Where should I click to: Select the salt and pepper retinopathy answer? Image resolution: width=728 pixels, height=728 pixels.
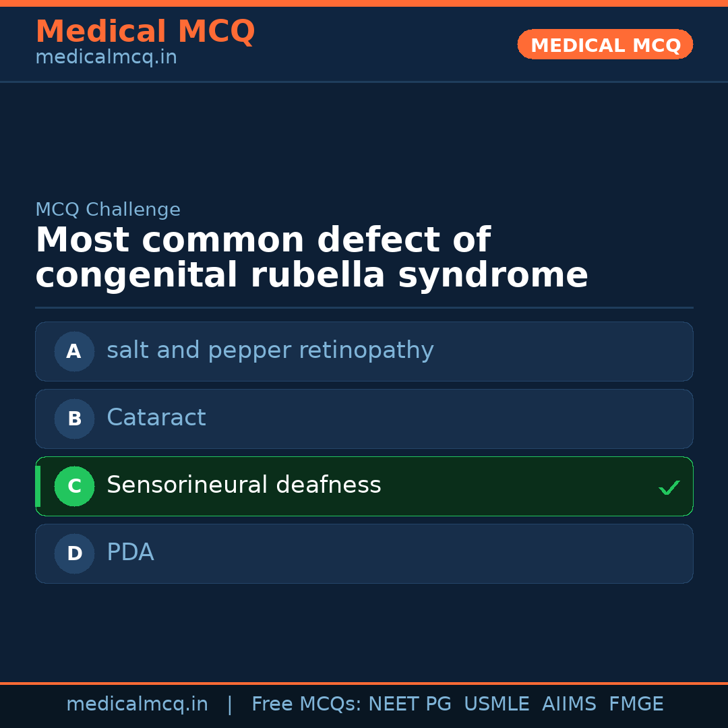[270, 351]
